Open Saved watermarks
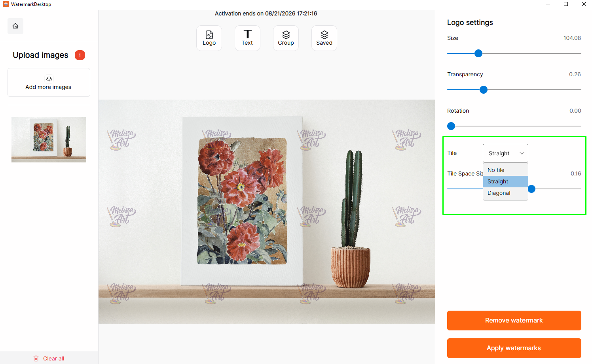 324,38
